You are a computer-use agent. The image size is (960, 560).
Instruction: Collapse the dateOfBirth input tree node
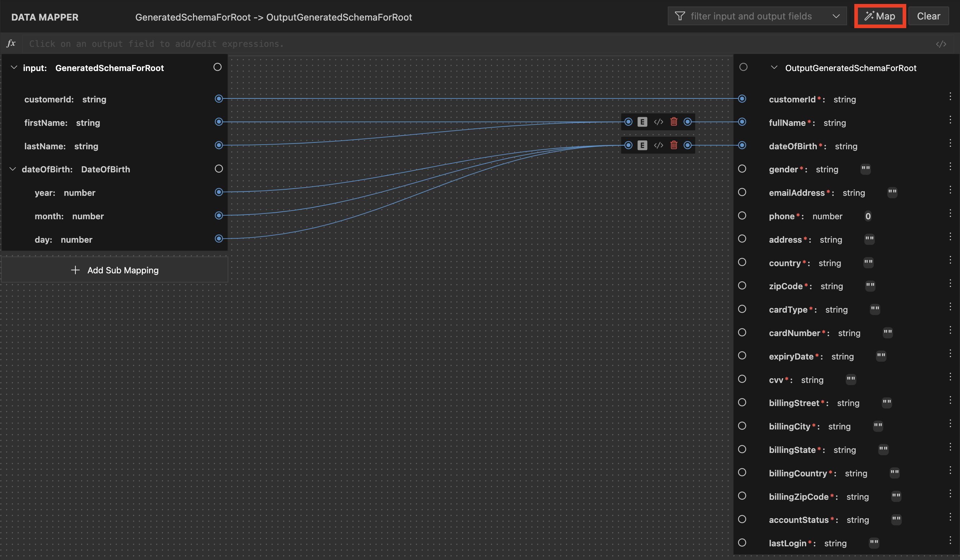13,169
